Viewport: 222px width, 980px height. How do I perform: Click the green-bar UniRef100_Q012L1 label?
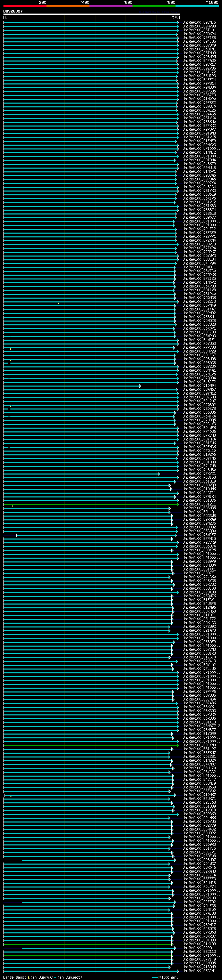199,504
